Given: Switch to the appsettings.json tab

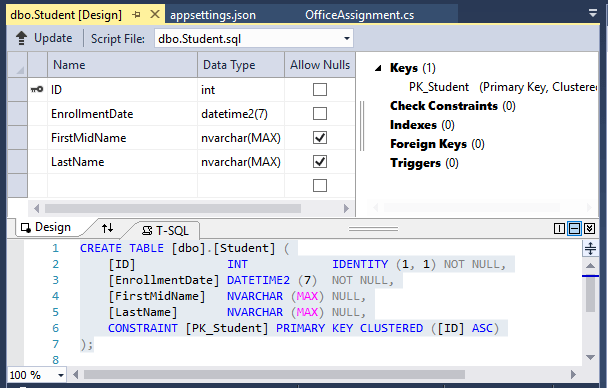Looking at the screenshot, I should pos(213,15).
